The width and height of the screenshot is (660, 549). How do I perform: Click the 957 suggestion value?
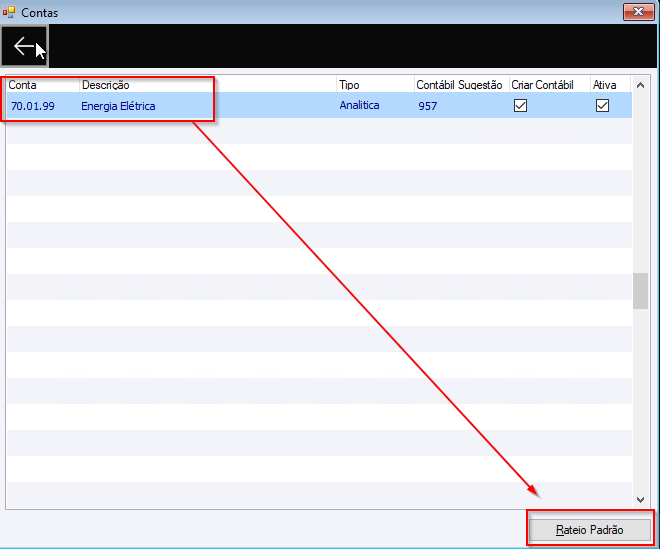tap(428, 106)
